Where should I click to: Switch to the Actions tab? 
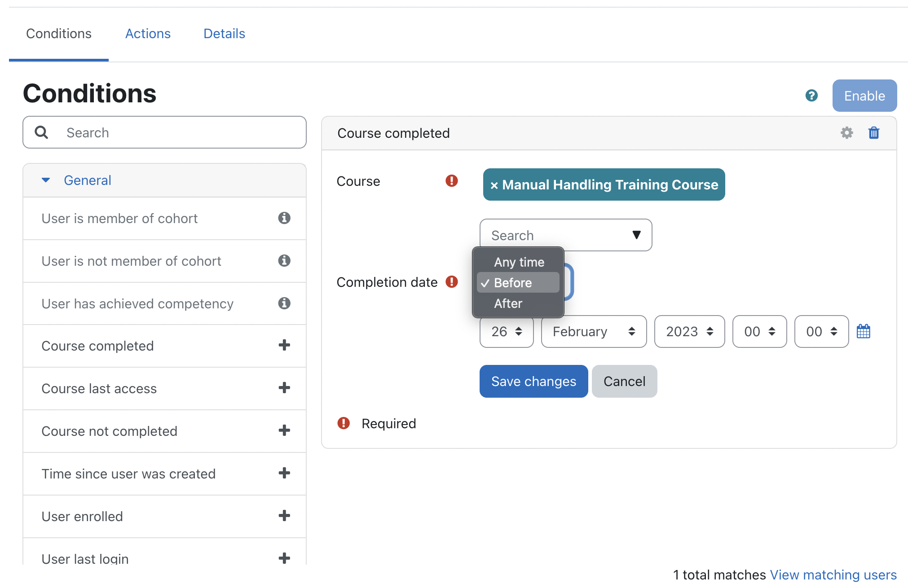tap(148, 34)
